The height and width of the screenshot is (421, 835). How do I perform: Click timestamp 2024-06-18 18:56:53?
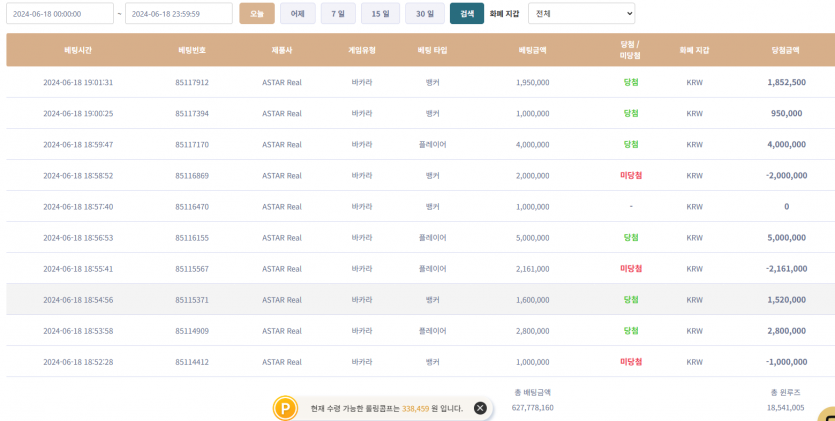click(78, 238)
